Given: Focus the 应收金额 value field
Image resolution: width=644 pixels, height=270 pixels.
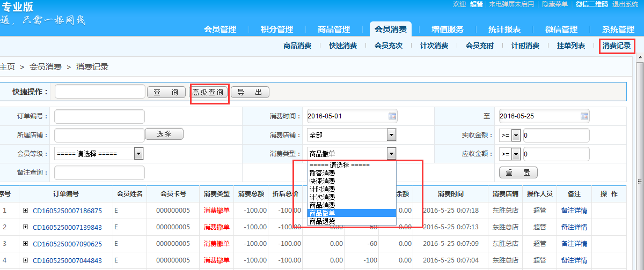Looking at the screenshot, I should coord(555,154).
